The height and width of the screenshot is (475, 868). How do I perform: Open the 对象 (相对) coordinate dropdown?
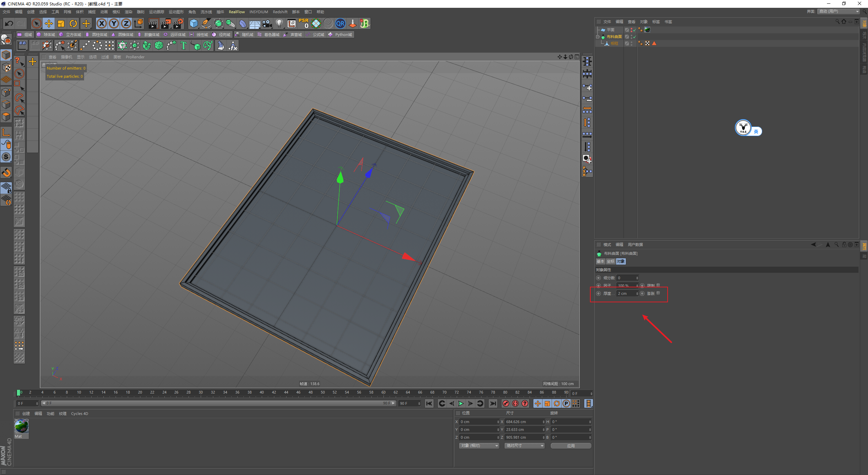coord(479,445)
